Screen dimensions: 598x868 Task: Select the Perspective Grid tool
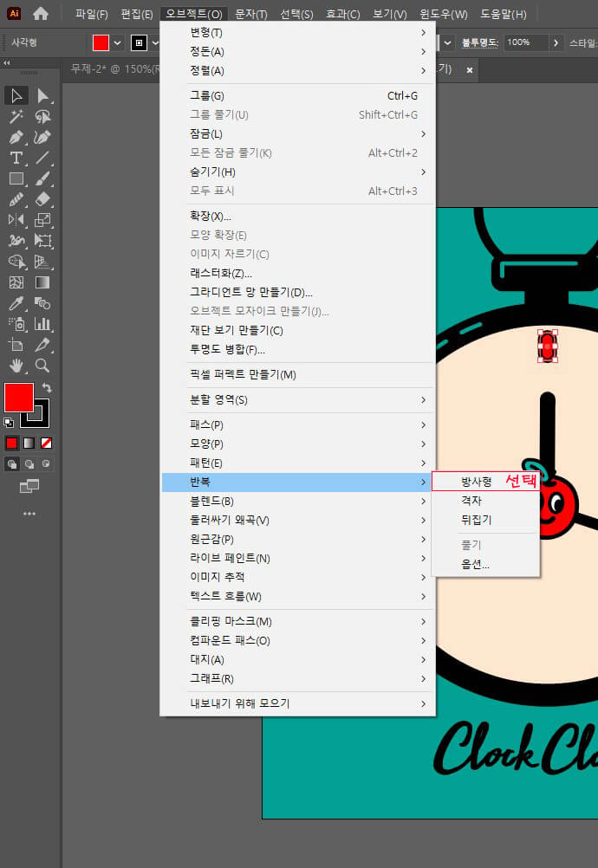[42, 262]
